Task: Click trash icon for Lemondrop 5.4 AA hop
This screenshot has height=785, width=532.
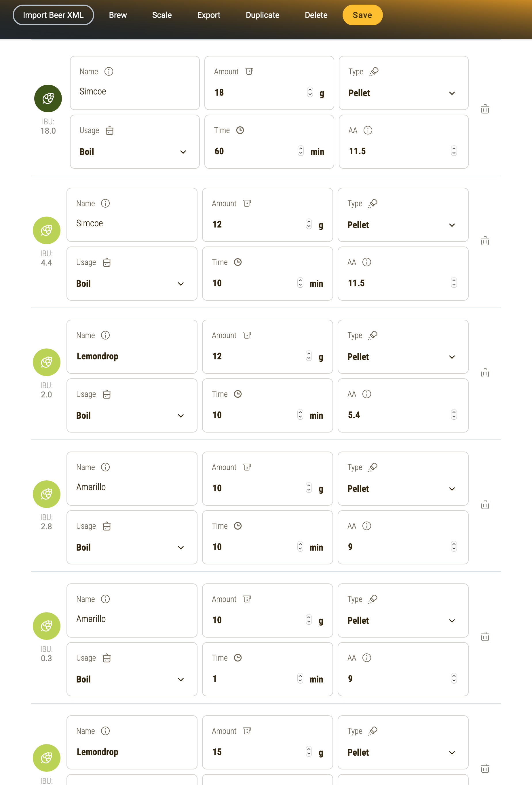Action: 485,373
